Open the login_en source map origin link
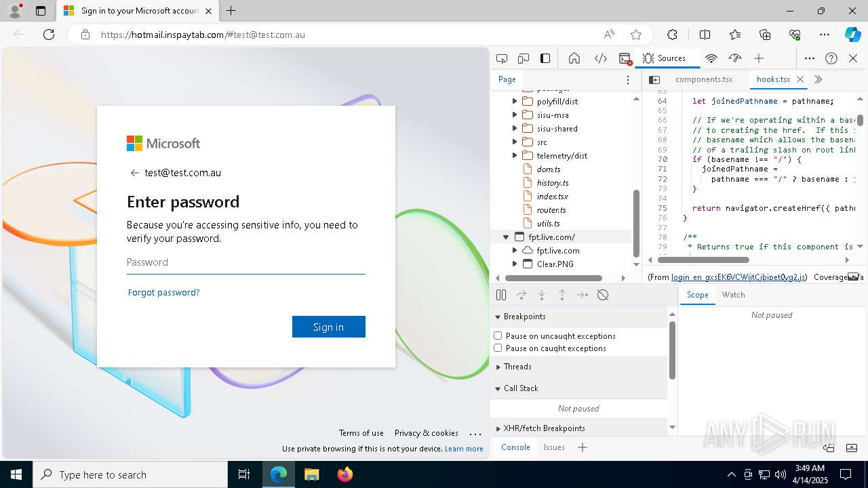The width and height of the screenshot is (868, 488). tap(738, 277)
